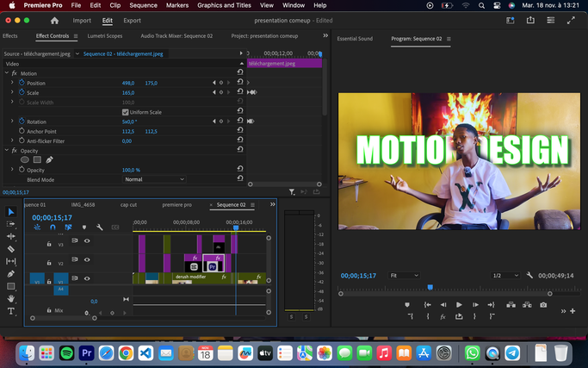588x368 pixels.
Task: Hide track V3 with eye icon
Action: (x=87, y=241)
